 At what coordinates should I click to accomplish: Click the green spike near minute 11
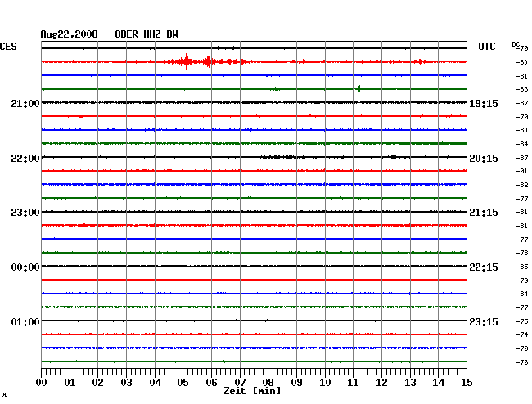tap(359, 89)
